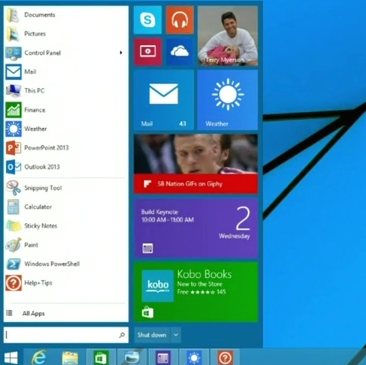This screenshot has height=365, width=366.
Task: Open Internet Explorer from the taskbar
Action: [39, 358]
